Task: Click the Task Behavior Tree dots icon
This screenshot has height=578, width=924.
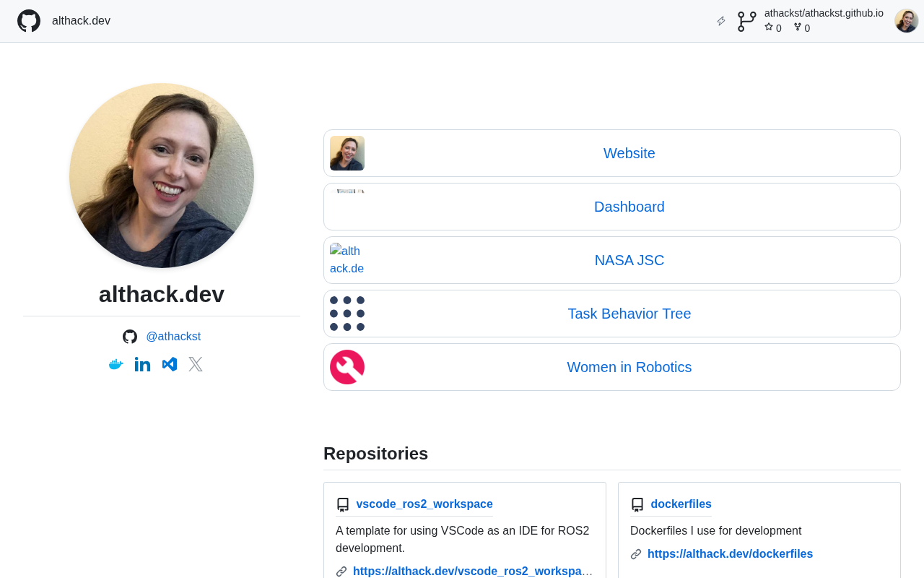Action: coord(347,314)
